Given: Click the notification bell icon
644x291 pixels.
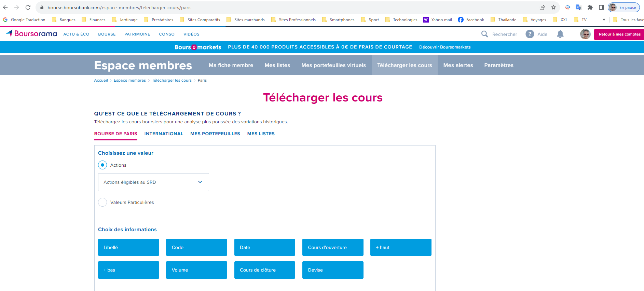Looking at the screenshot, I should click(560, 34).
